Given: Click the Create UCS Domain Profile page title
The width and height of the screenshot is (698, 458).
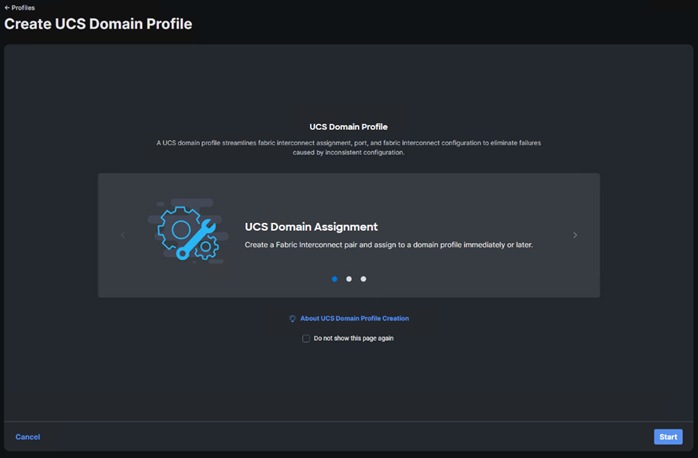Looking at the screenshot, I should (98, 24).
